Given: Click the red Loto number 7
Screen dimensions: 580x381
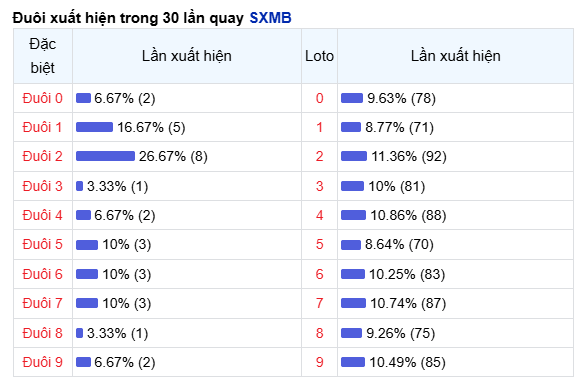Looking at the screenshot, I should click(320, 303).
